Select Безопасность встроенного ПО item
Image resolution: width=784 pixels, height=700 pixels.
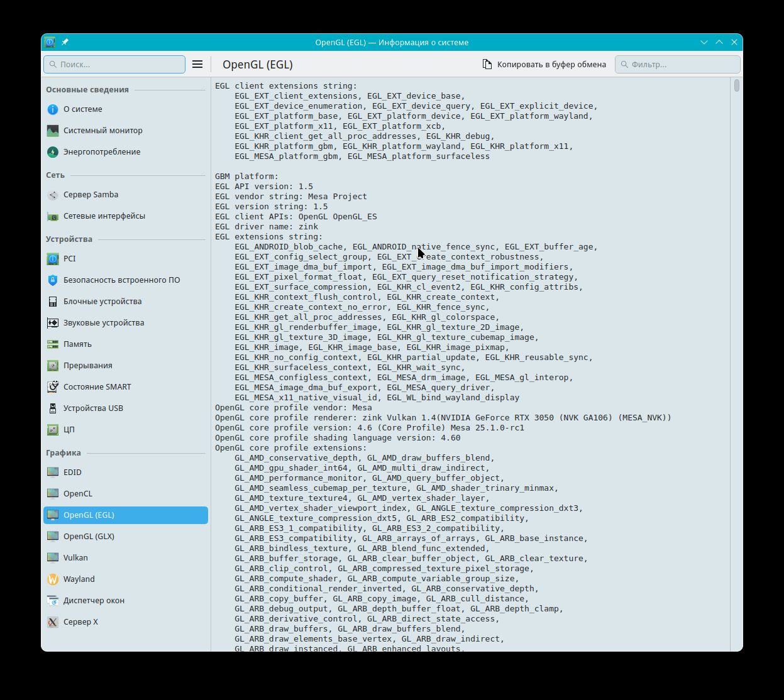point(126,280)
